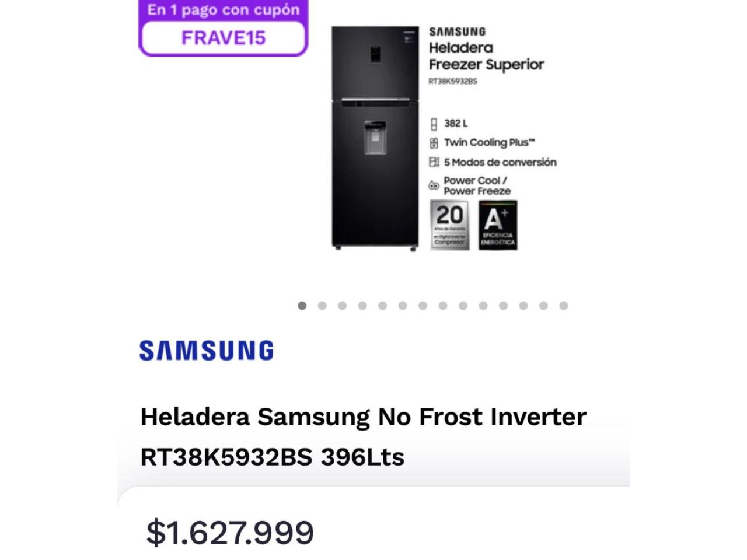
Task: Click the A+ energy efficiency badge
Action: pyautogui.click(x=498, y=225)
